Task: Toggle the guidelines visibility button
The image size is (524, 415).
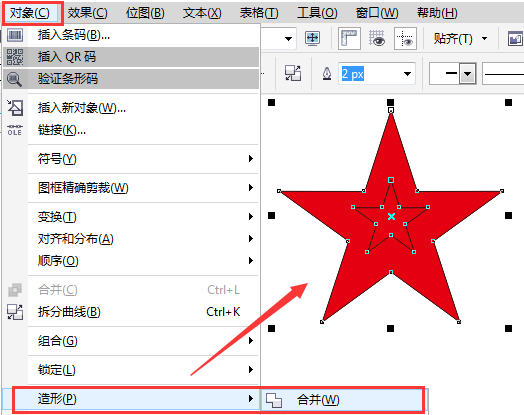Action: tap(405, 38)
